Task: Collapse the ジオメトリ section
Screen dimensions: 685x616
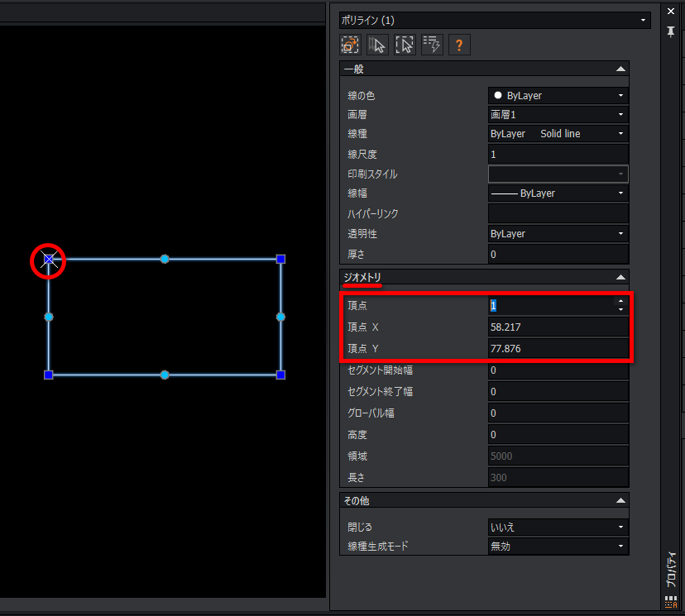Action: [620, 277]
